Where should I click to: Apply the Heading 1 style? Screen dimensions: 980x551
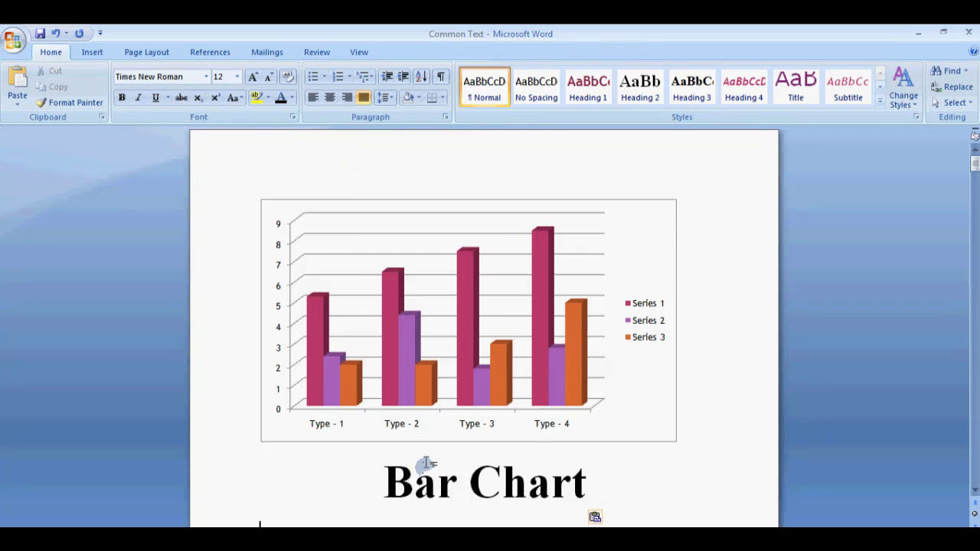click(x=587, y=84)
